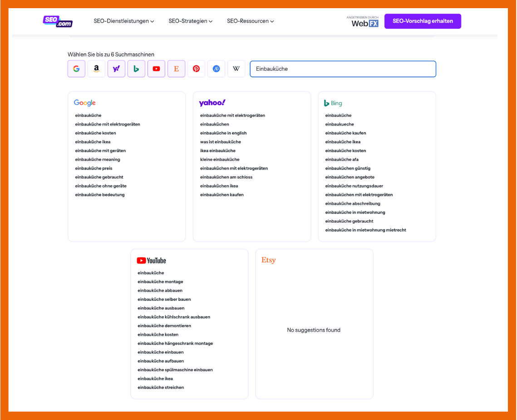The image size is (517, 420).
Task: Choose Bing suggestion einbauküche nutzungsdauer
Action: click(354, 186)
